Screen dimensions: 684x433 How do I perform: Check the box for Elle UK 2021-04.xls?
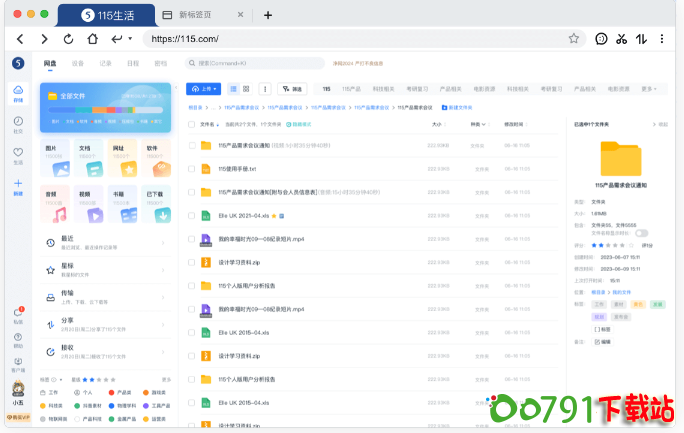pos(192,215)
